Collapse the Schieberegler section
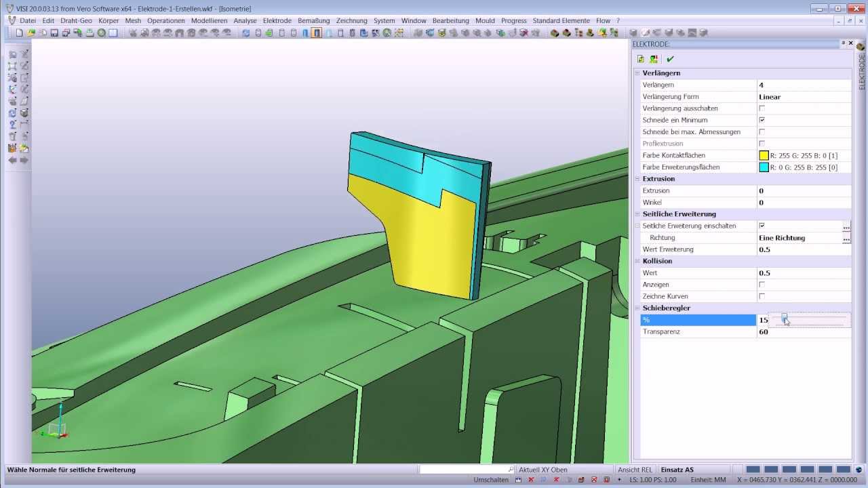 637,308
